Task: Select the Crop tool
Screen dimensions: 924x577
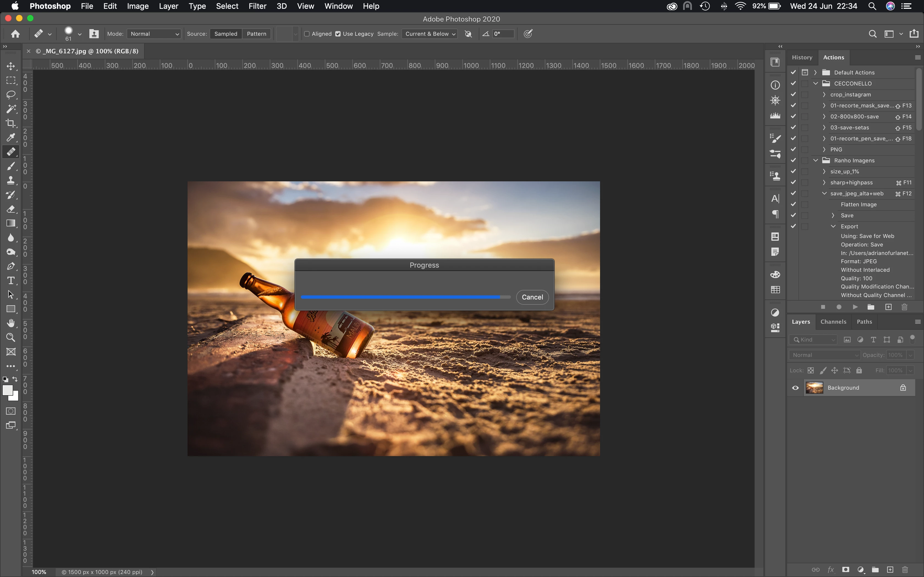Action: [11, 123]
